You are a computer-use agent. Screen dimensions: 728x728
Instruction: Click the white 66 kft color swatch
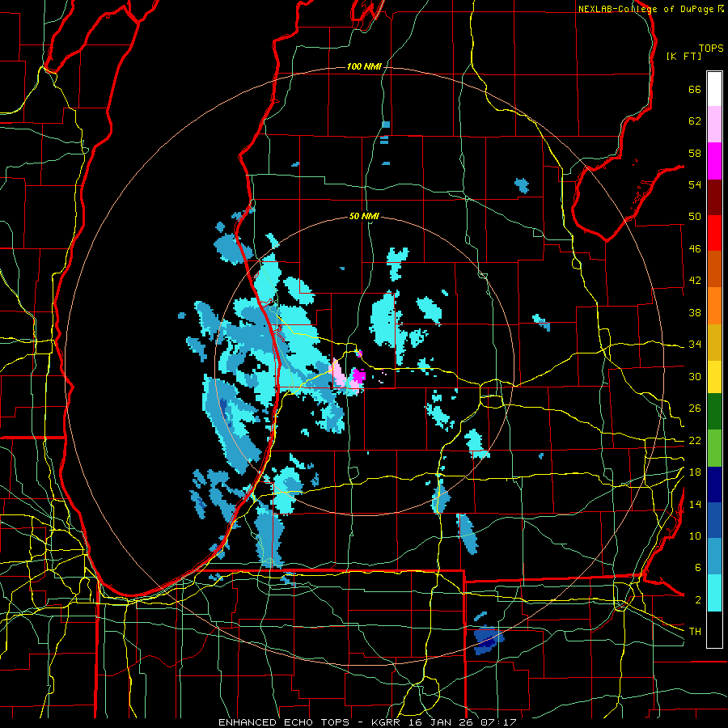point(714,89)
